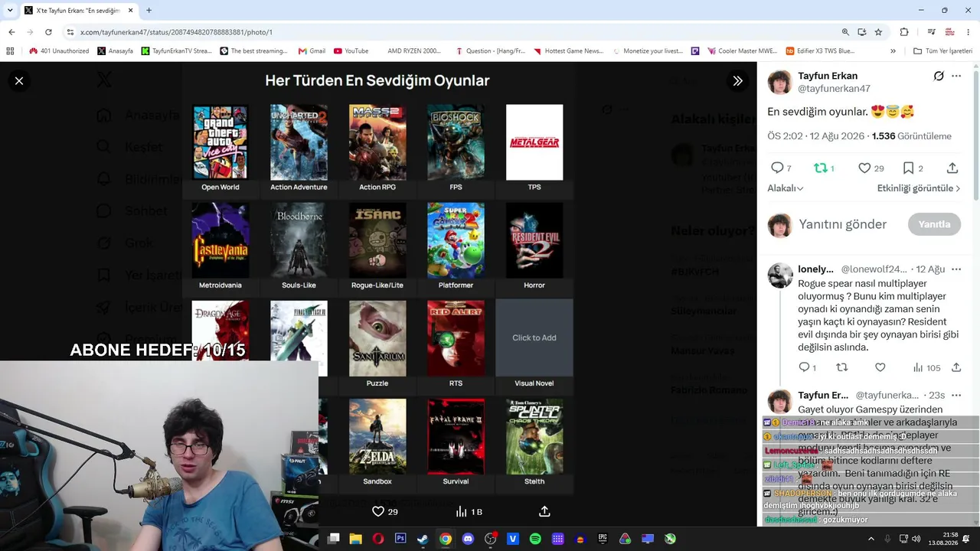980x551 pixels.
Task: Open Tayfun Erkan profile name in tweet header
Action: (x=828, y=76)
